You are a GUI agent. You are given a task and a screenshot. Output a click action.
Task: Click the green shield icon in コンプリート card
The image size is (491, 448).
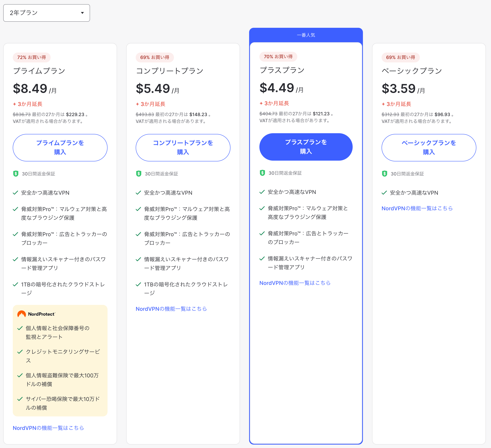[139, 173]
